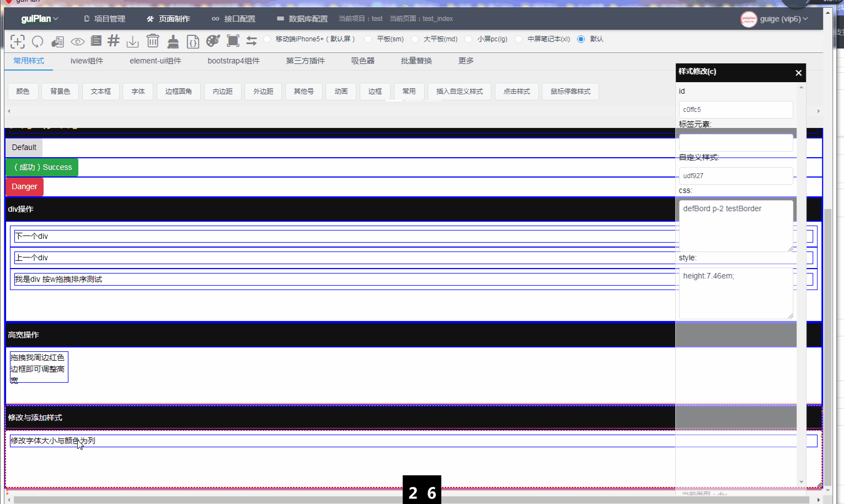Select the 我是div 按w拖拽排序测试 row
Screen dimensions: 844x504
click(414, 280)
